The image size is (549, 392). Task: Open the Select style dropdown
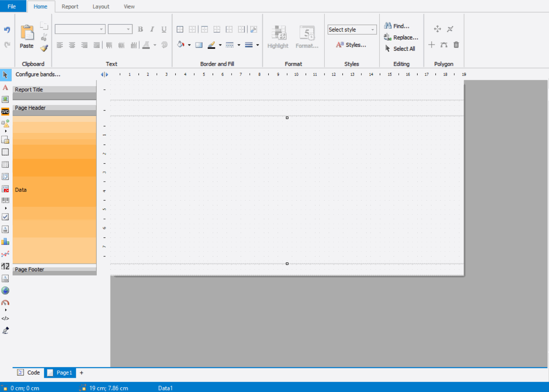[372, 29]
